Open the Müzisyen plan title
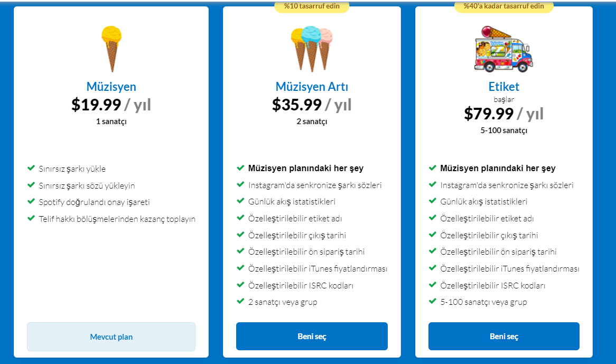The width and height of the screenshot is (616, 364). point(111,87)
